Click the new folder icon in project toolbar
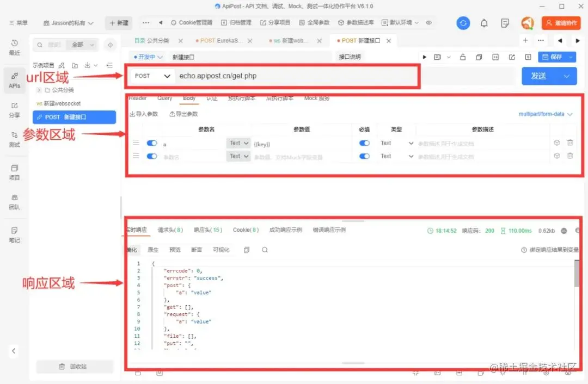This screenshot has width=588, height=384. point(75,66)
